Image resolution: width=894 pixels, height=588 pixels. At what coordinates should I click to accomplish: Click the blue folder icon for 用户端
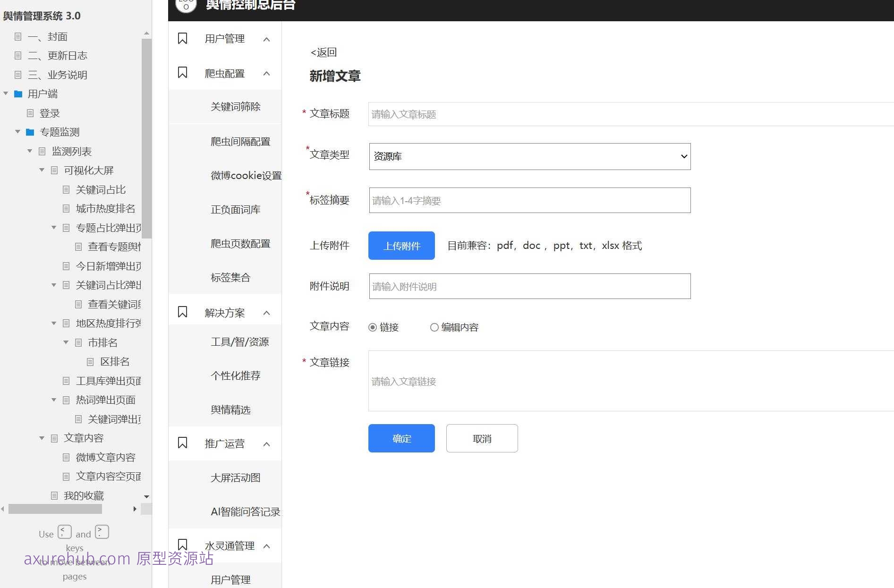point(18,94)
